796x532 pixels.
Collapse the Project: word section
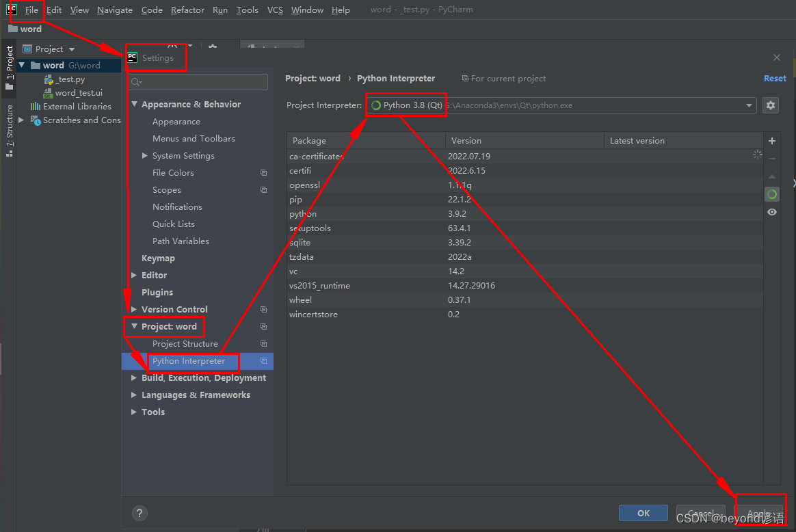pos(135,326)
